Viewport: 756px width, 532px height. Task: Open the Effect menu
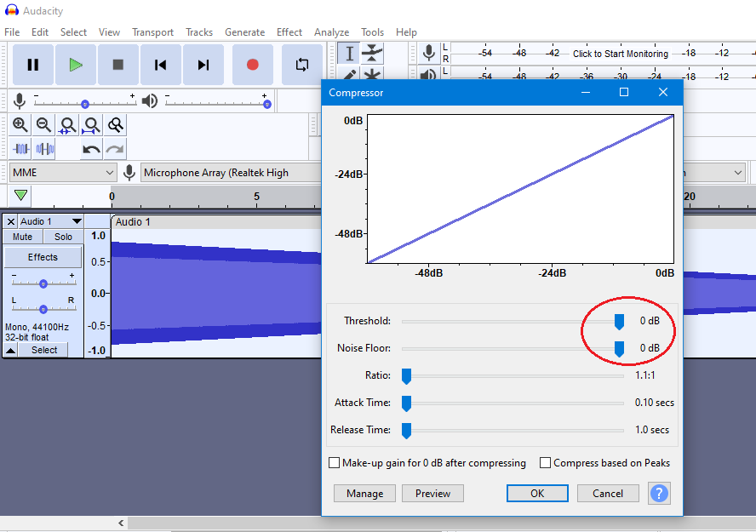[289, 31]
